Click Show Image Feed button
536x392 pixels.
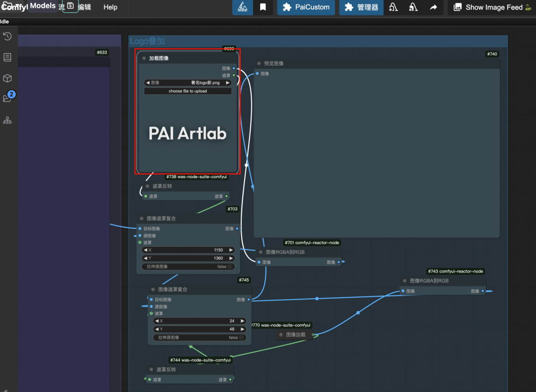(x=492, y=7)
